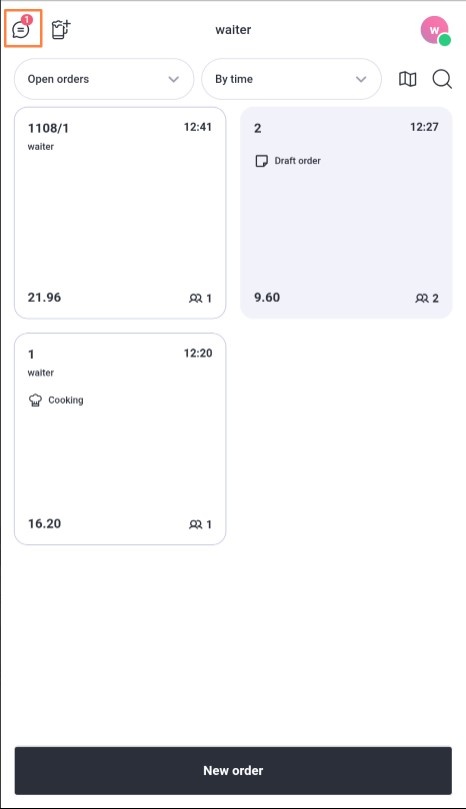This screenshot has height=809, width=466.
Task: Click the 21.96 total amount
Action: coord(44,297)
